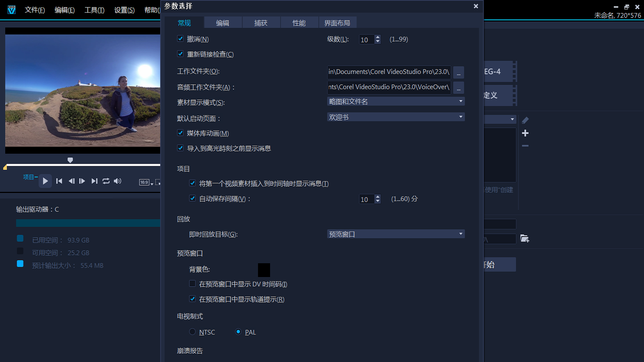Open folder browser for 工作文件夹 path

coord(458,72)
